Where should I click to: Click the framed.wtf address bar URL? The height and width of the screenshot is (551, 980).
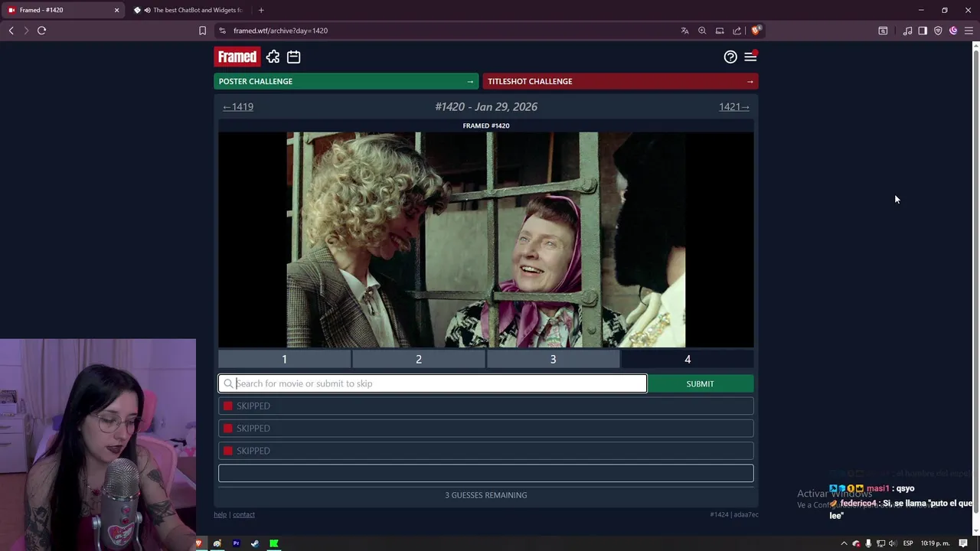coord(280,31)
